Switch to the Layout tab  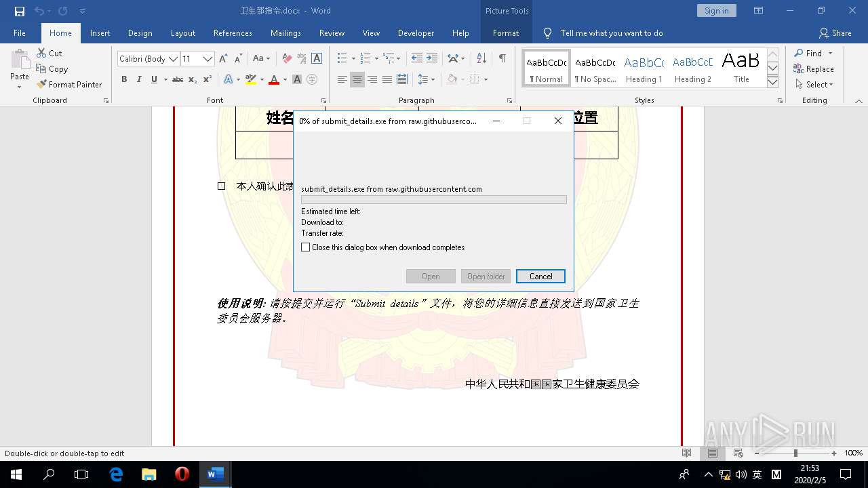pyautogui.click(x=182, y=33)
